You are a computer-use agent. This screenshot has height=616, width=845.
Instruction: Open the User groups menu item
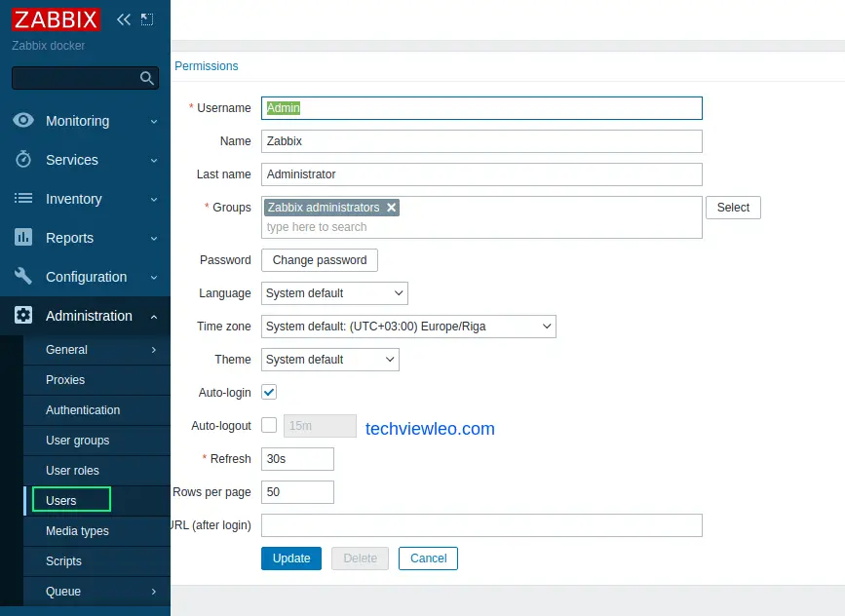point(97,441)
